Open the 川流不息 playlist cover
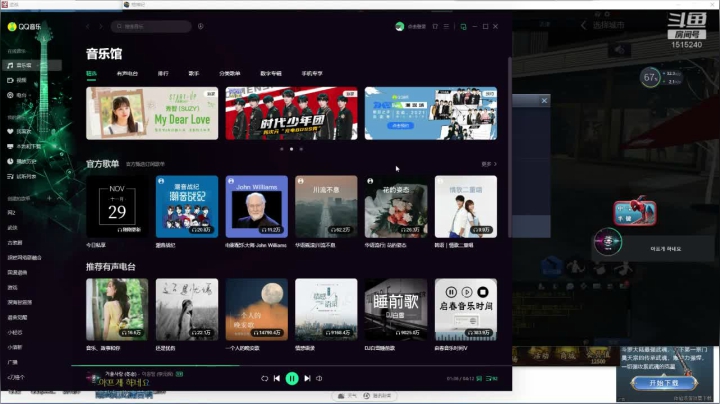 [x=326, y=207]
